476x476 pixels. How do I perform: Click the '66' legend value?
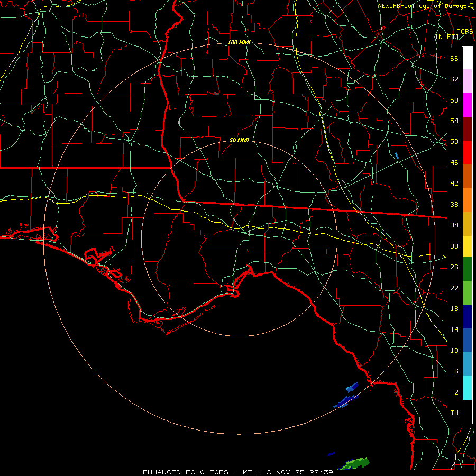click(454, 58)
